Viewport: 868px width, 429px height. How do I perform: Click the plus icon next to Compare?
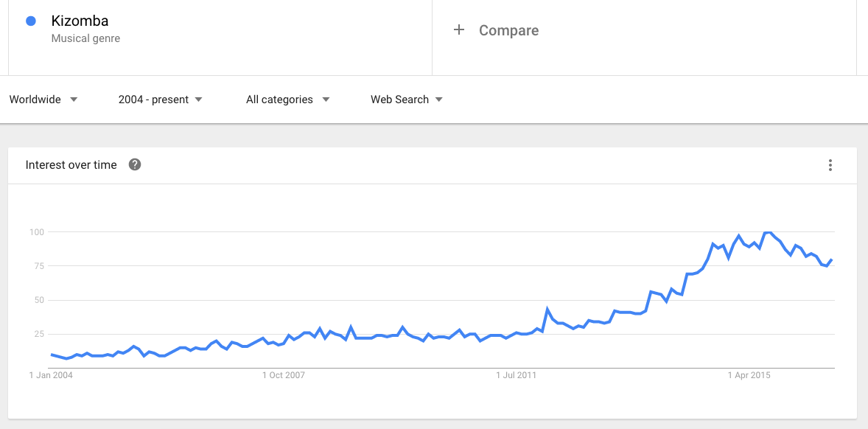click(x=459, y=30)
